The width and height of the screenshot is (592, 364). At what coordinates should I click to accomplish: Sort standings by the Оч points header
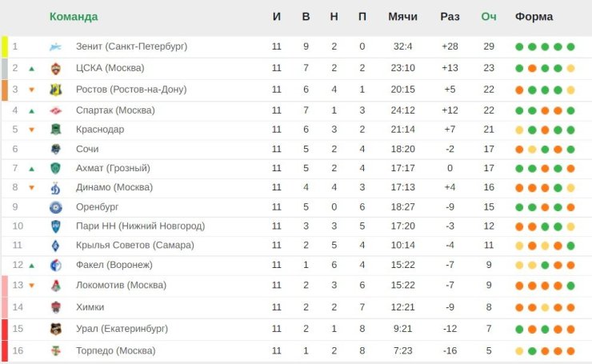[x=489, y=17]
